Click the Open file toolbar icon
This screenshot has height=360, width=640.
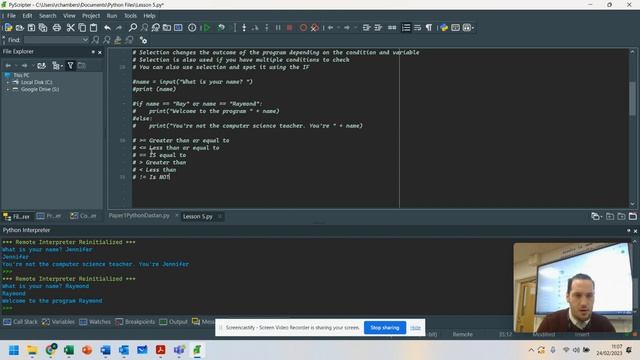click(20, 28)
